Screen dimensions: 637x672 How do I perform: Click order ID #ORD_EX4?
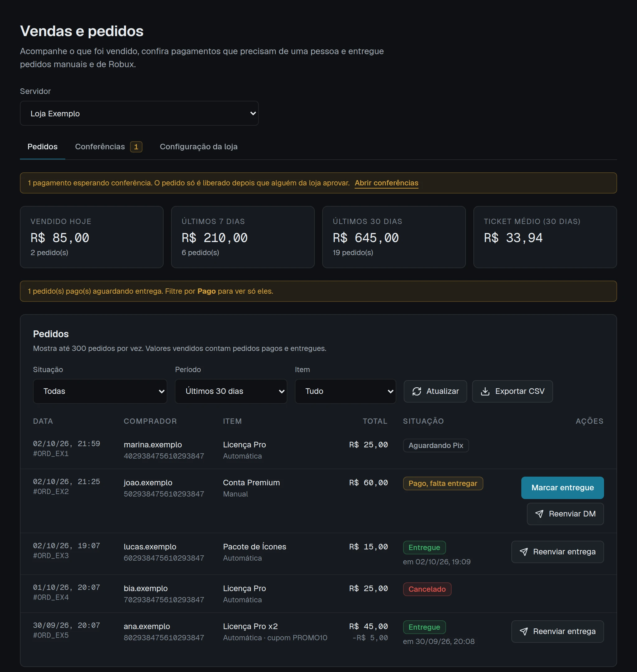point(51,597)
